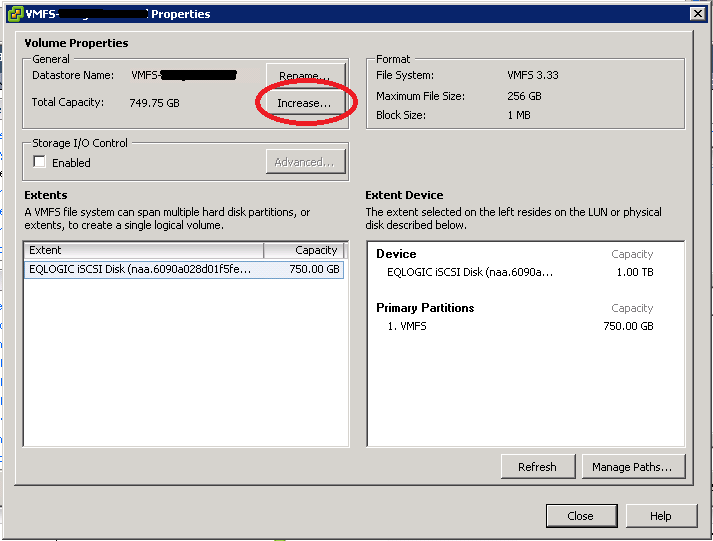Click the circled Increase... button
Image resolution: width=713 pixels, height=541 pixels.
click(305, 103)
